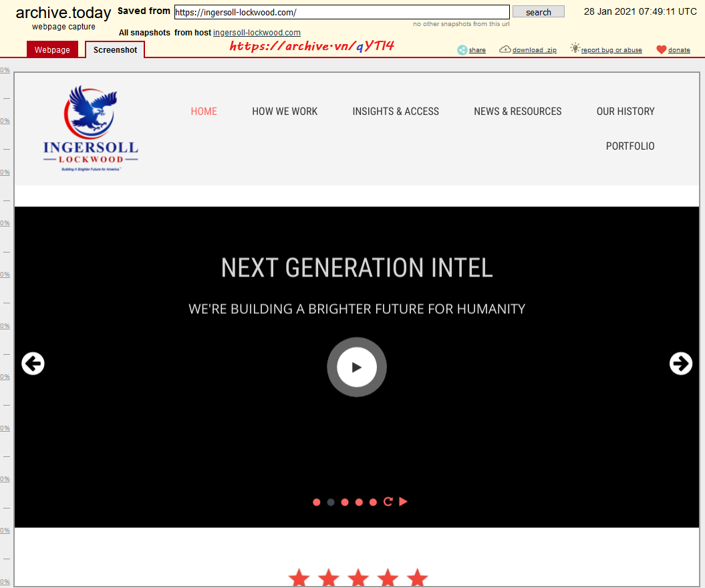Click the first red rating star

(x=299, y=578)
